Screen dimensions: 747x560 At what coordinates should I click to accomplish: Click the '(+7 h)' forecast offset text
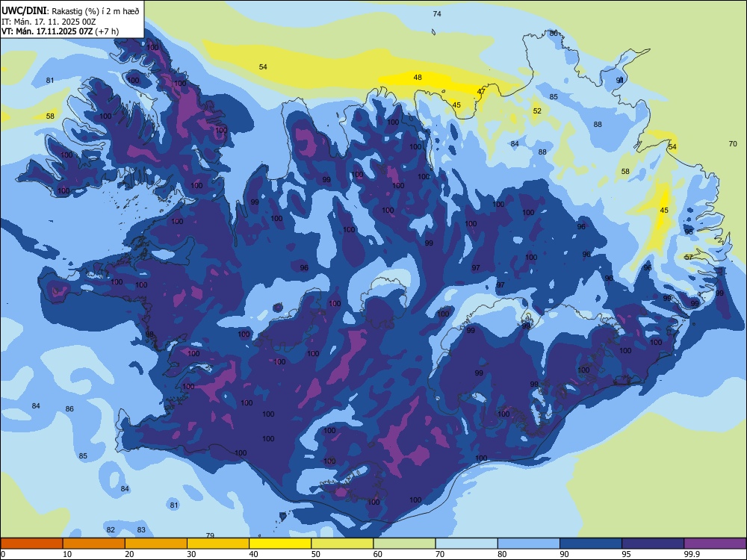click(107, 31)
